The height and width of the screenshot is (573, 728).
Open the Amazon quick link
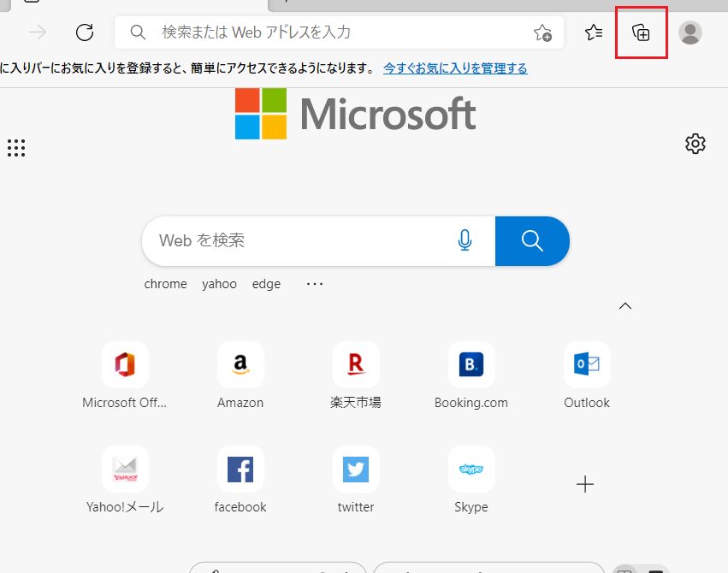(240, 375)
